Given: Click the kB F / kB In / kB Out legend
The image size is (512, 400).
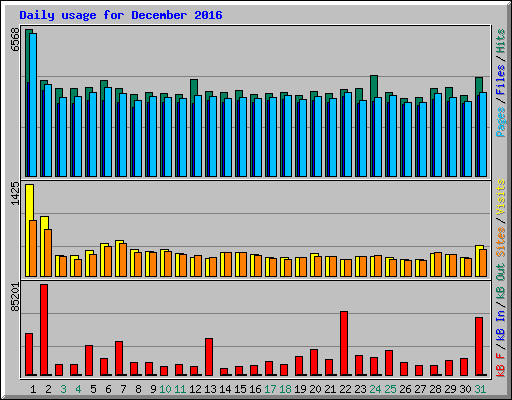Looking at the screenshot, I should (500, 320).
